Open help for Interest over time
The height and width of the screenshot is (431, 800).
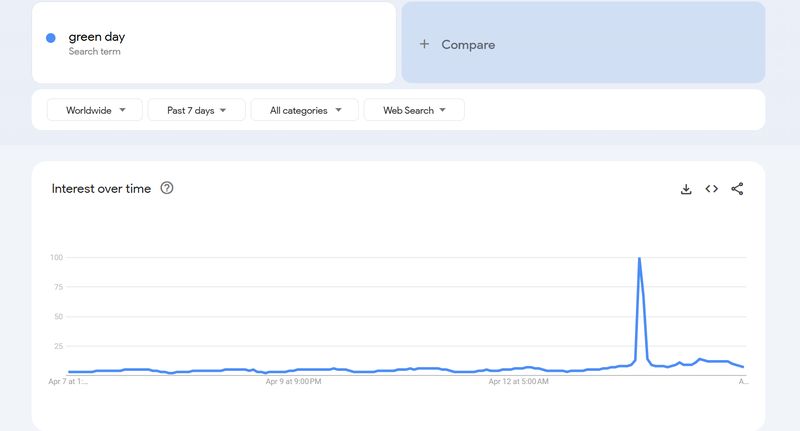(167, 188)
